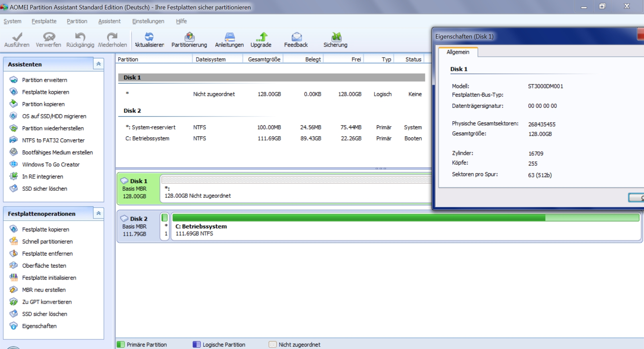Open the Sicherung toolbar icon
644x349 pixels.
coord(336,37)
